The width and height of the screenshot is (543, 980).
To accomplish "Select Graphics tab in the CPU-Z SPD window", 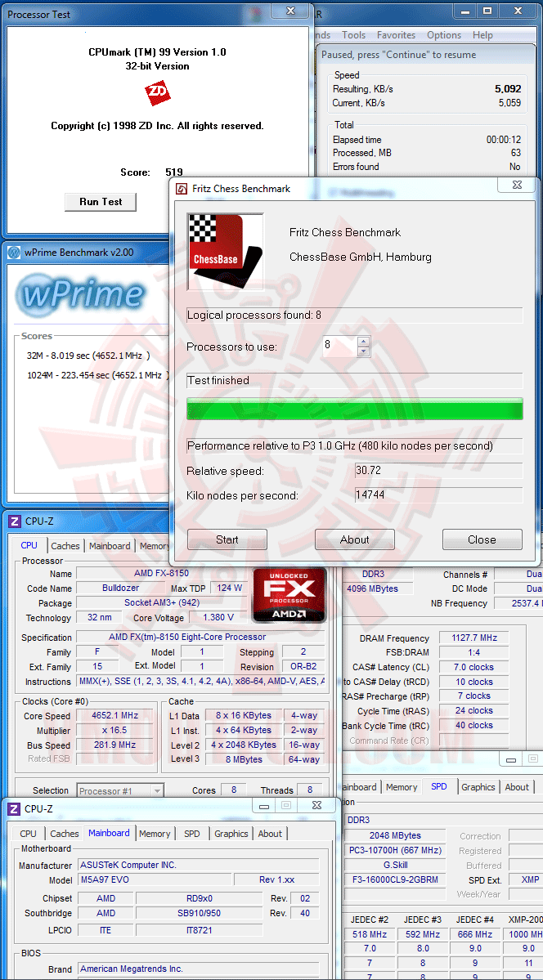I will (478, 787).
